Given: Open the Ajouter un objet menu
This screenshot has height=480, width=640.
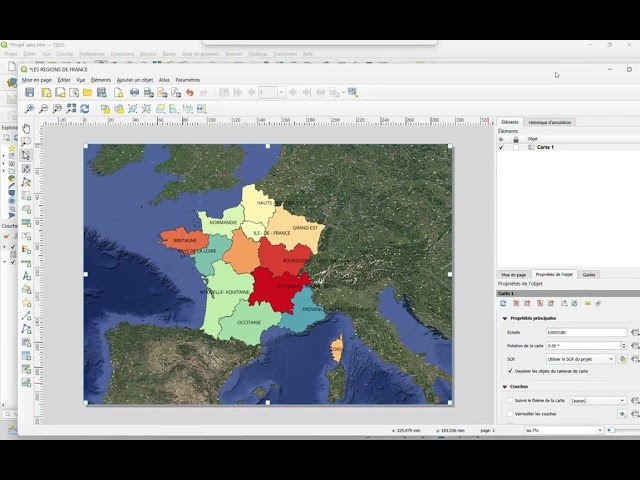Looking at the screenshot, I should [x=135, y=80].
